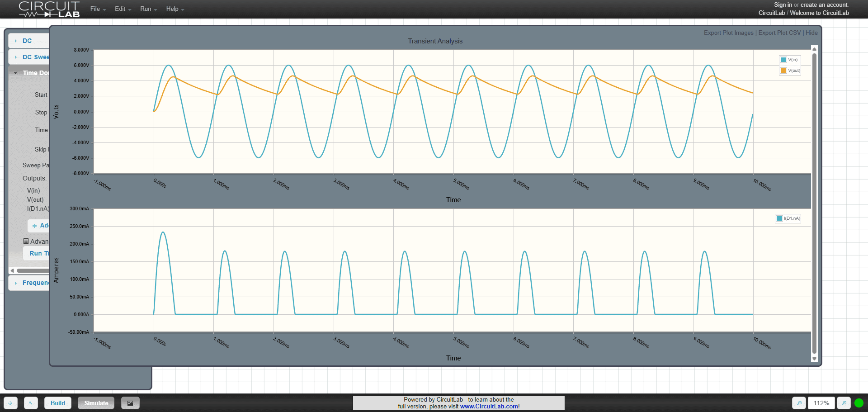This screenshot has height=412, width=868.
Task: Click the CircuitLab logo
Action: [49, 9]
